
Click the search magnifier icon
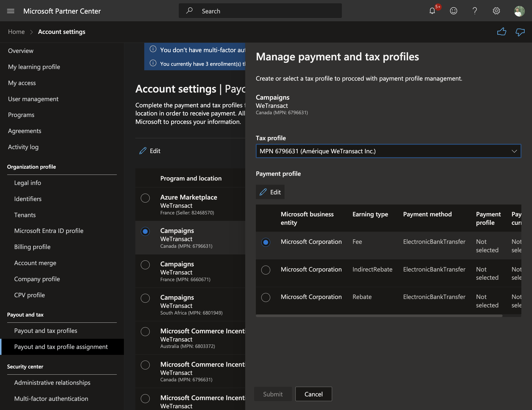pos(189,11)
